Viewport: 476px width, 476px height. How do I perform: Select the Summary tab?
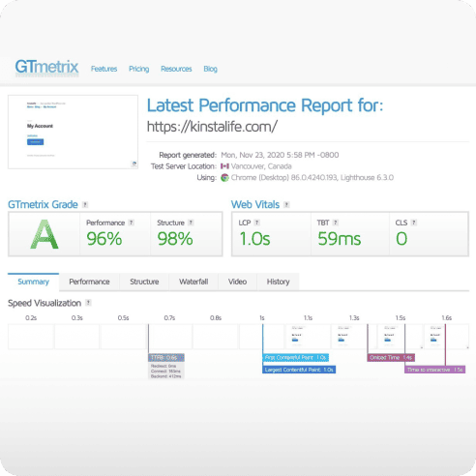33,282
